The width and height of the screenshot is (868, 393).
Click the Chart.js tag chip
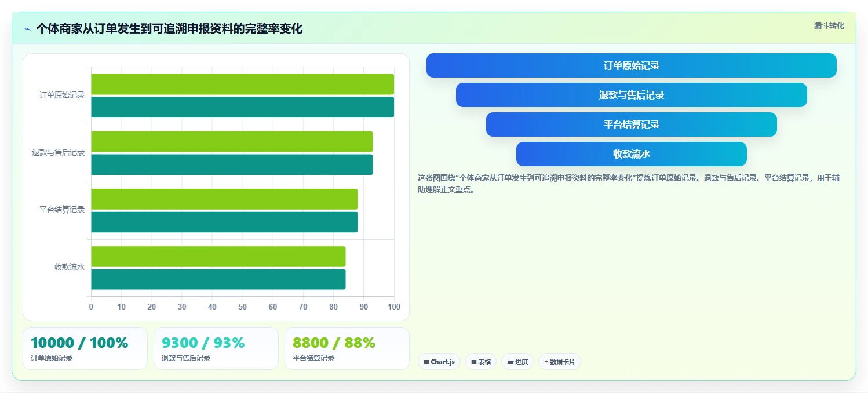pyautogui.click(x=439, y=362)
